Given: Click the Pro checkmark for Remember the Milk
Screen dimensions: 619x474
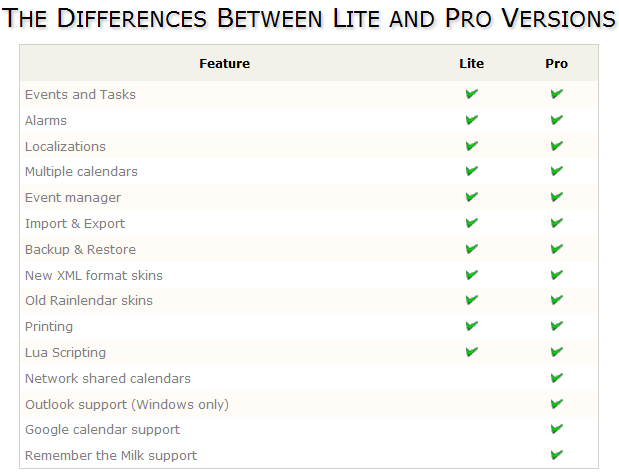Looking at the screenshot, I should 557,455.
